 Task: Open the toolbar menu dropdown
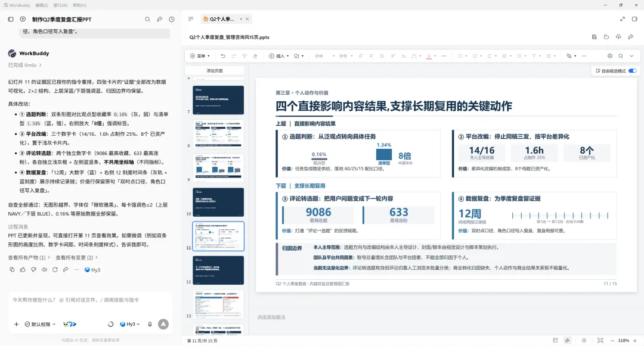click(200, 56)
